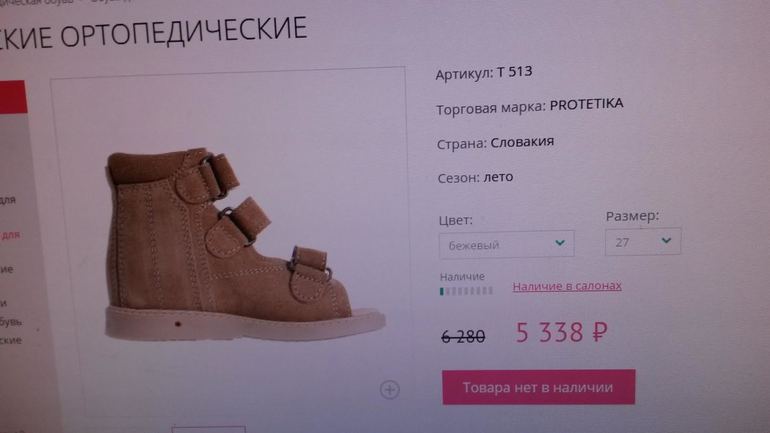Click the 'ОРТОПЕДИЧЕСКИЕ' page heading
Screen dimensions: 770x433
[184, 32]
